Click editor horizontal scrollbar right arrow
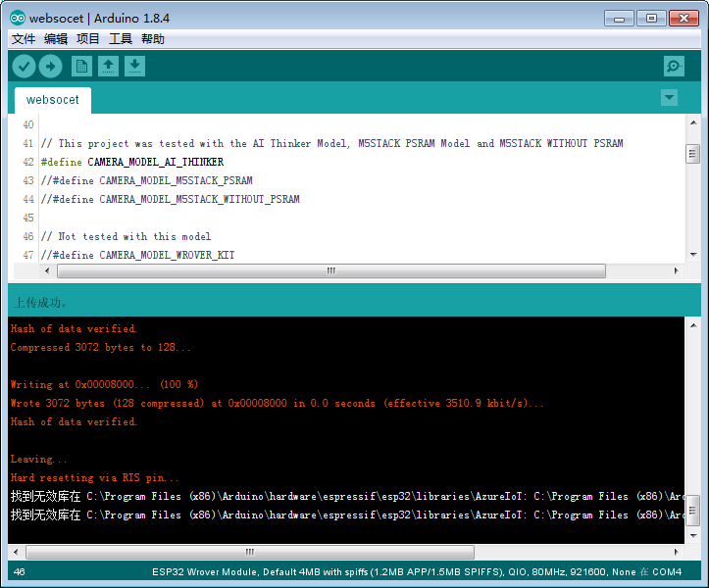 [676, 270]
